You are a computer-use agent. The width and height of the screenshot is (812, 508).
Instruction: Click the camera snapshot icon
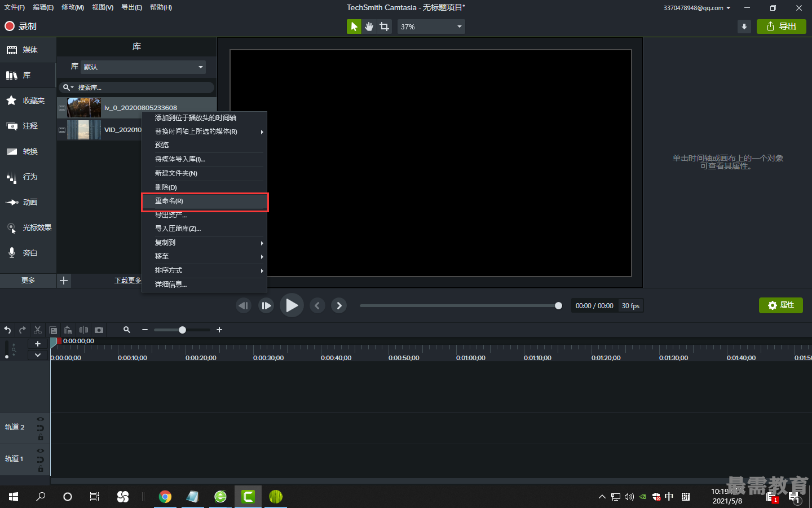[x=99, y=330]
